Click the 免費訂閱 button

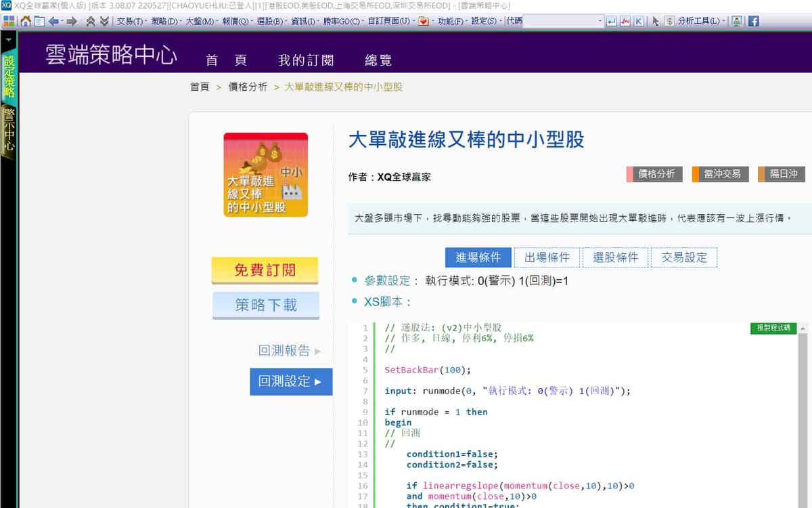pos(265,270)
